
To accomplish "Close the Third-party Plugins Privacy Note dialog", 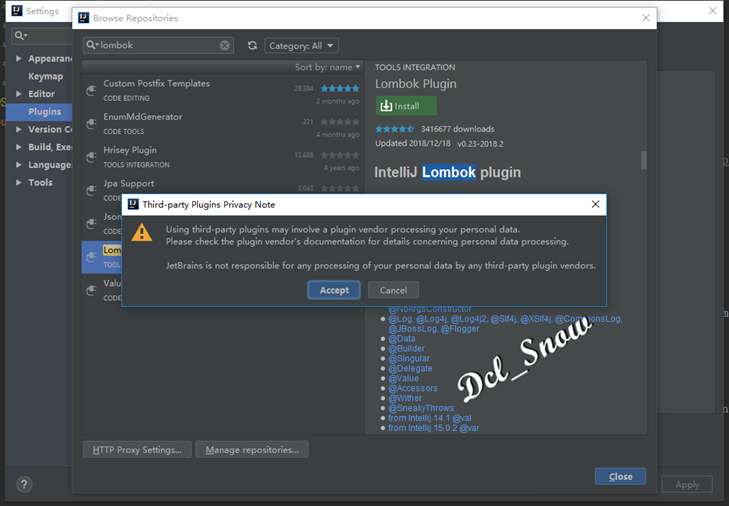I will (x=596, y=204).
